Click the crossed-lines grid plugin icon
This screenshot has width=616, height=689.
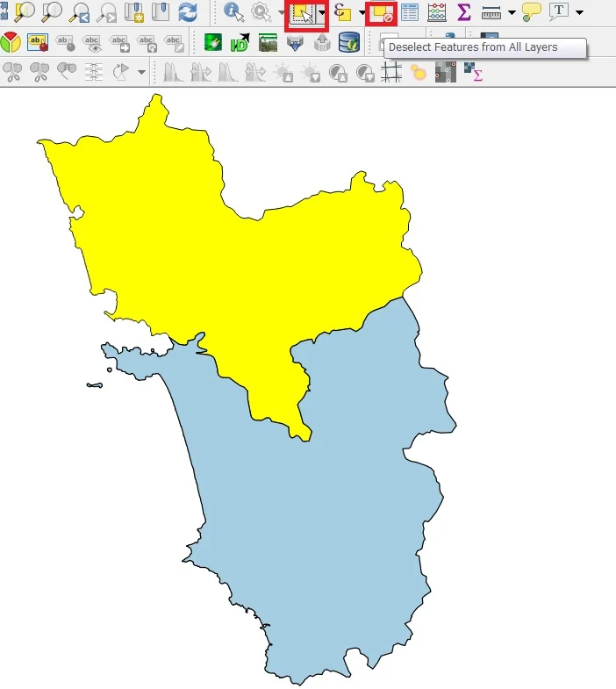click(391, 72)
